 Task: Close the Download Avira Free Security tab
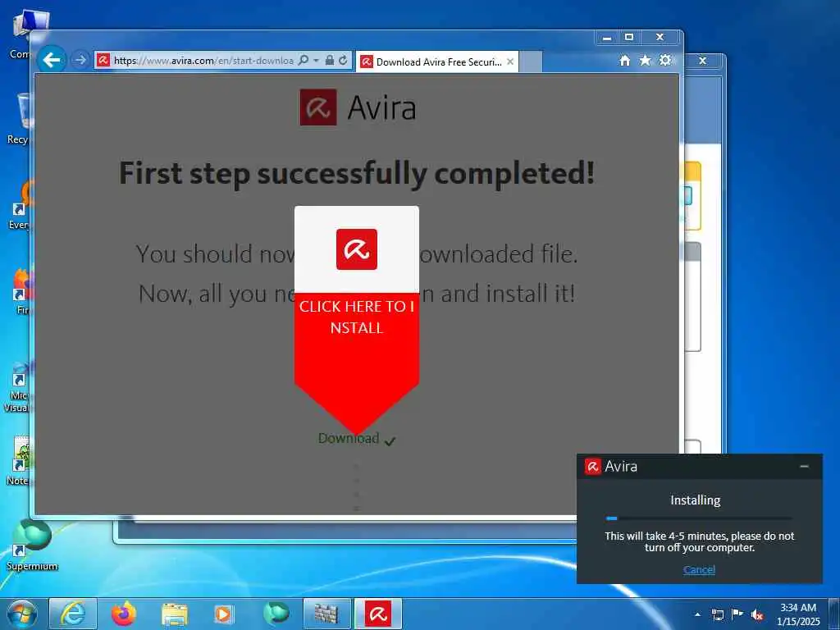coord(510,62)
